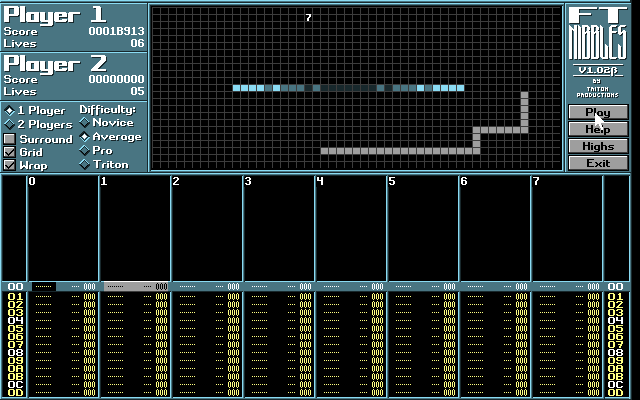This screenshot has height=400, width=640.
Task: Show the Highs score table
Action: (598, 146)
